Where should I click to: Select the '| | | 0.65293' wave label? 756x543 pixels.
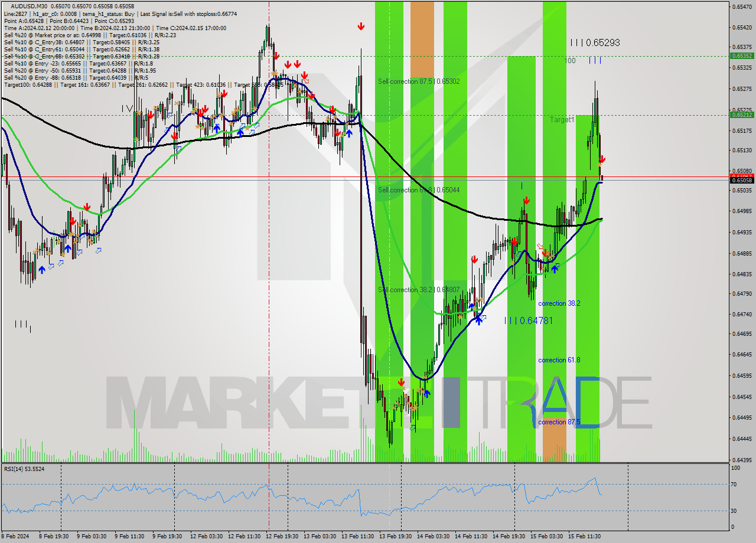[x=595, y=42]
